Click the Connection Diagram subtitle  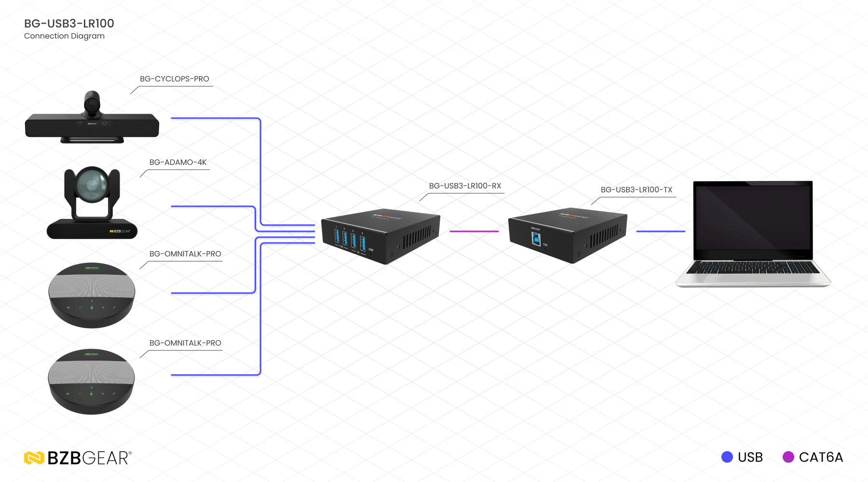[x=64, y=36]
